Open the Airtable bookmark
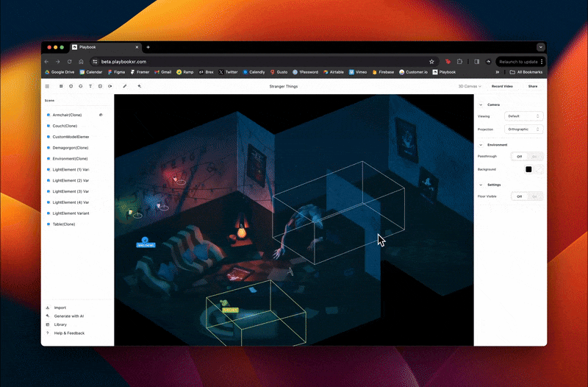Viewport: 588px width, 387px height. point(334,72)
